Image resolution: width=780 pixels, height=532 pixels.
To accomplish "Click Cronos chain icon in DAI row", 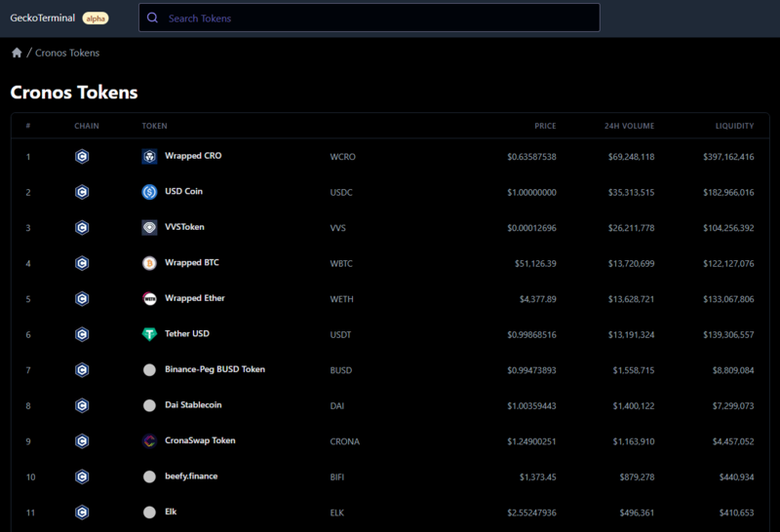I will [82, 405].
